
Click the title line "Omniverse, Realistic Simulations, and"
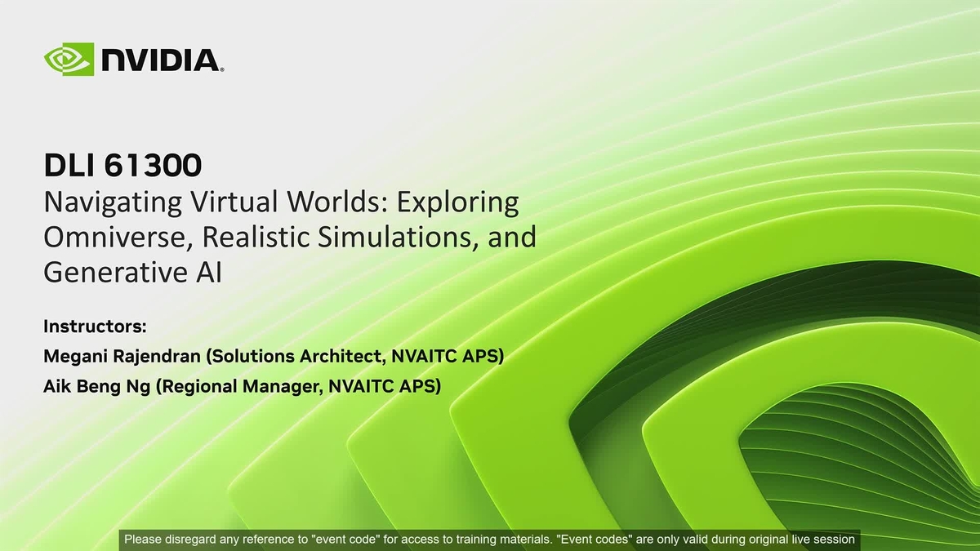click(289, 238)
